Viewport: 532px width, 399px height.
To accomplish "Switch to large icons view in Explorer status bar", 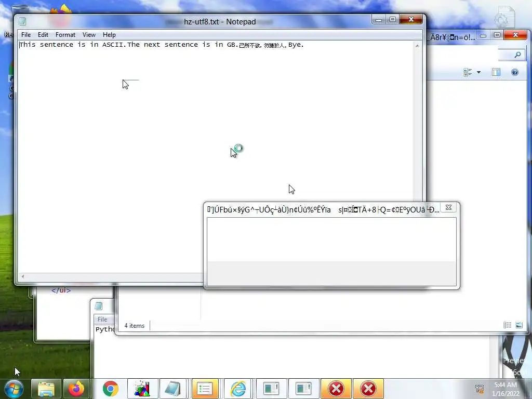I will (519, 325).
